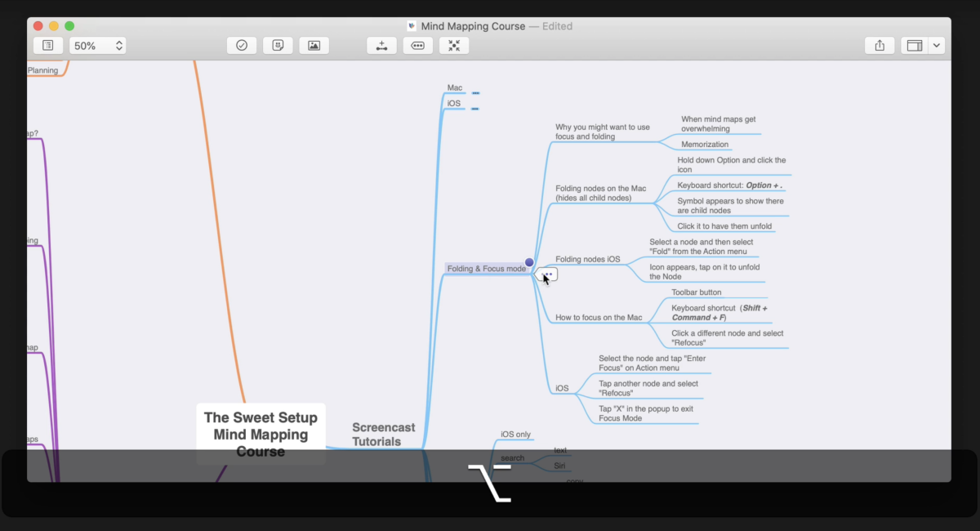
Task: Open the 50% zoom level dropdown
Action: [x=98, y=46]
